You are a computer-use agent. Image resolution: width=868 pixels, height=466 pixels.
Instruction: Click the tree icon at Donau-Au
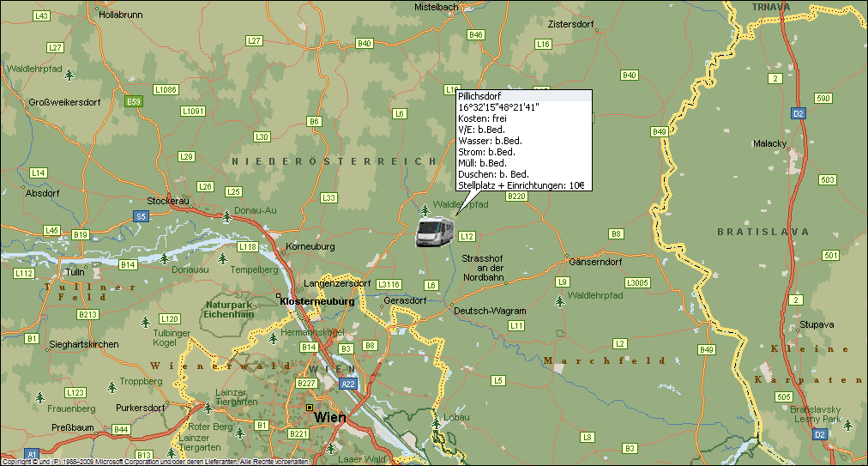226,216
